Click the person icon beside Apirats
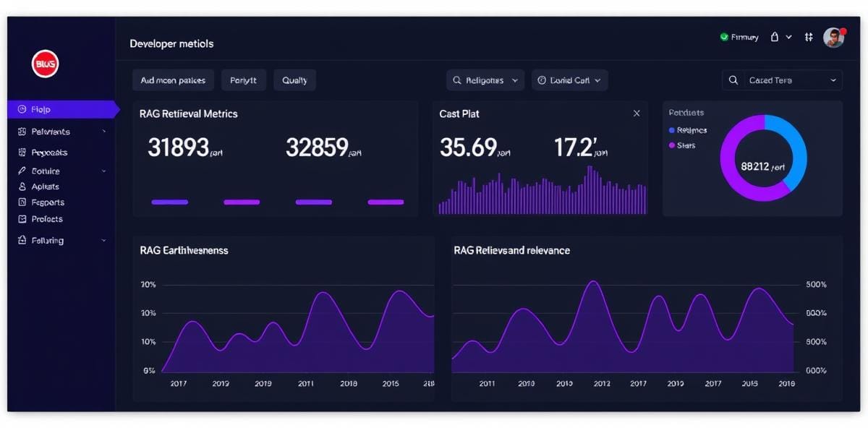868x428 pixels. (22, 187)
